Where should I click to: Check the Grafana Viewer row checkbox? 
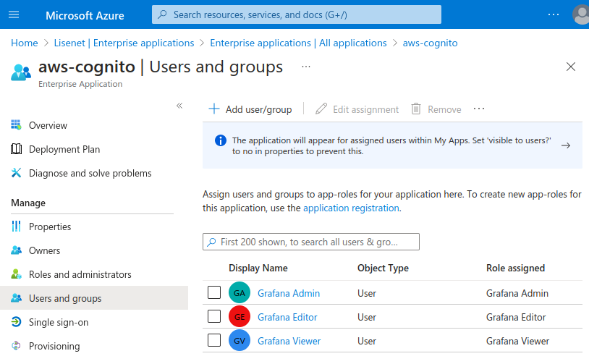[x=214, y=340]
